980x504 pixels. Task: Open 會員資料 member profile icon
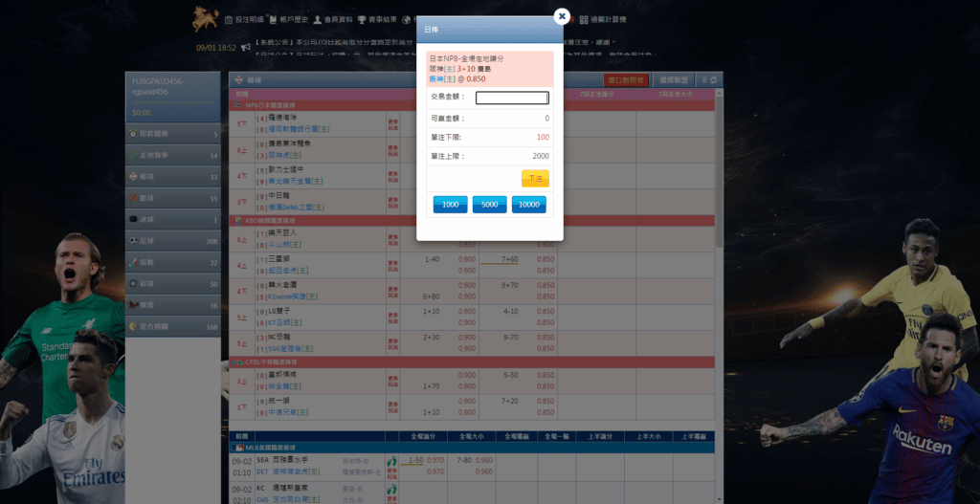318,19
